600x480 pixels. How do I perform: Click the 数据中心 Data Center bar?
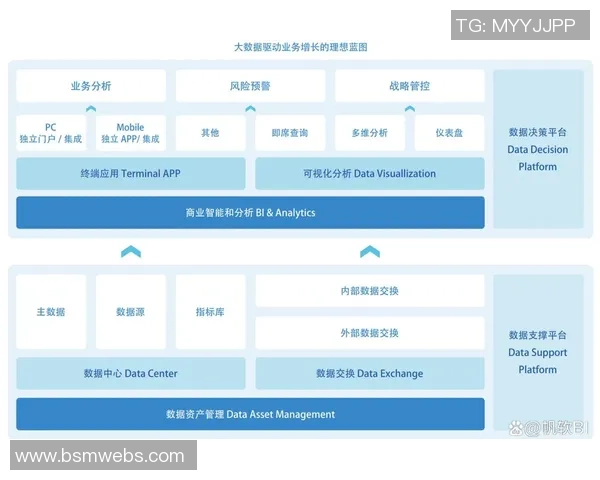pyautogui.click(x=130, y=373)
